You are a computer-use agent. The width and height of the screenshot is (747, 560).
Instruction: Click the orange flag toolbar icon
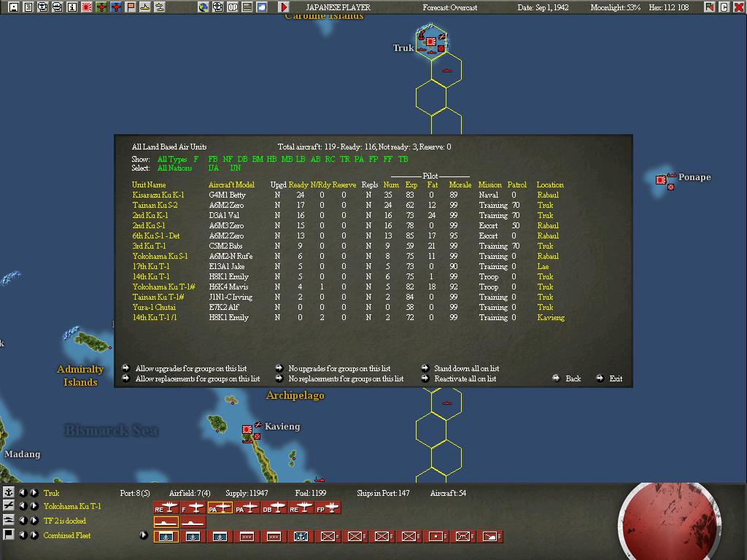pos(131,7)
